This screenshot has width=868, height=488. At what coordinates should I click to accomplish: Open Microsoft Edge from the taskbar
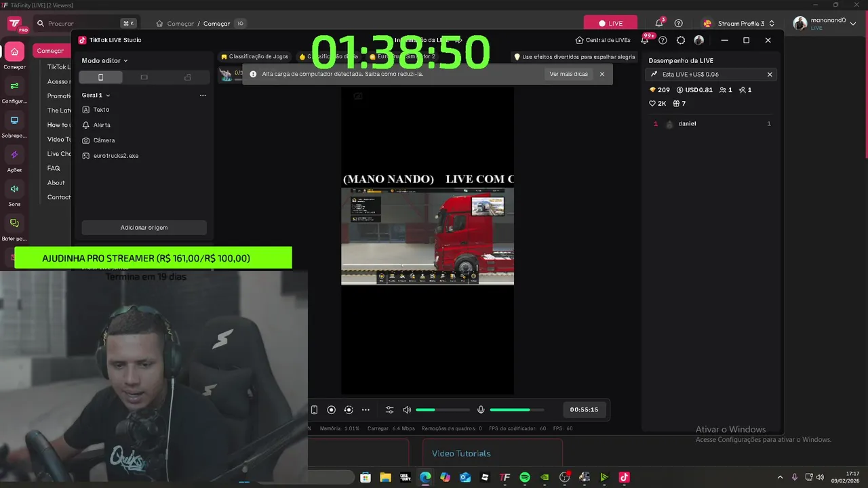point(425,477)
